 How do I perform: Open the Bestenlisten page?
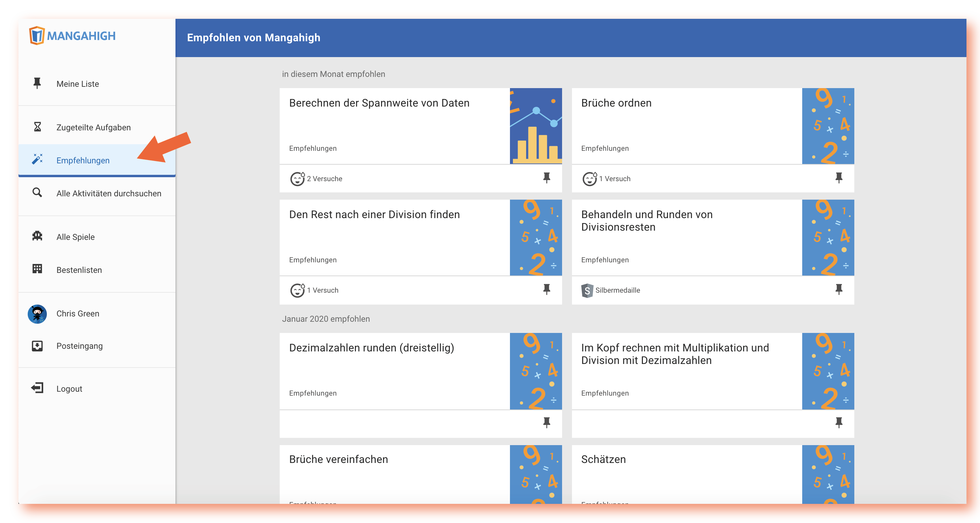pos(97,270)
